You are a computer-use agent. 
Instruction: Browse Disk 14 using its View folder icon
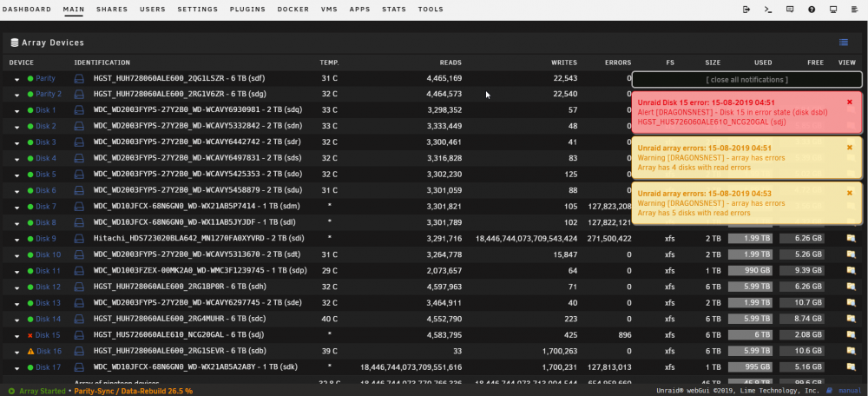click(851, 319)
